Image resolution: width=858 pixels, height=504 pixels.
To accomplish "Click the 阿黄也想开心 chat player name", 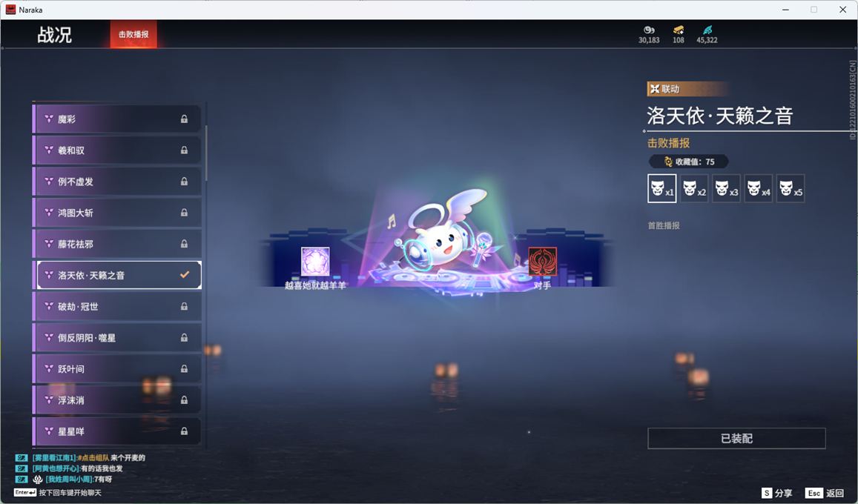I will [x=56, y=468].
